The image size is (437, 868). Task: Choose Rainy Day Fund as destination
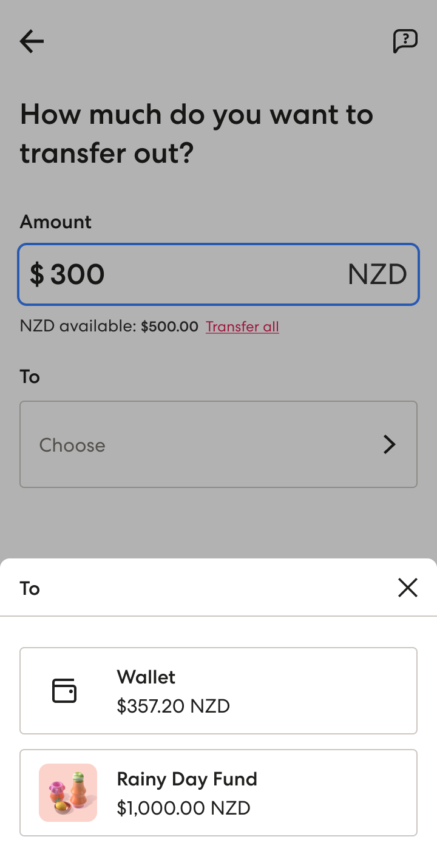218,793
